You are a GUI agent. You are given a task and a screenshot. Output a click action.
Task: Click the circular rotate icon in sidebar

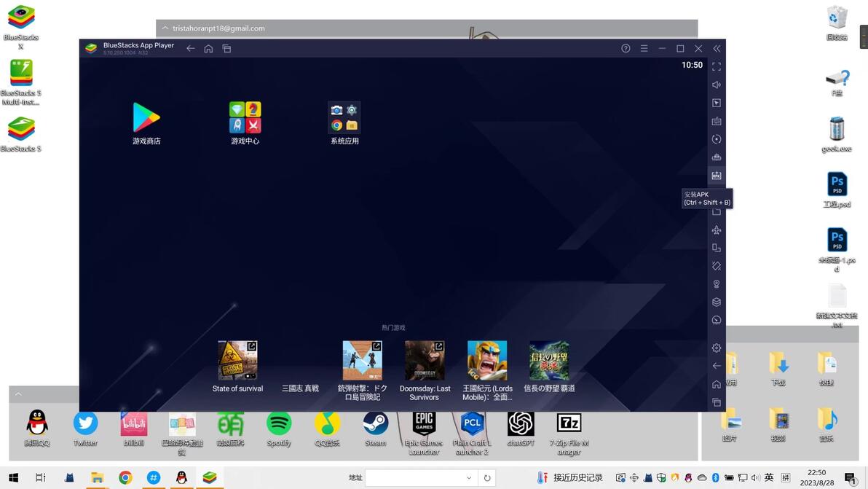coord(717,139)
